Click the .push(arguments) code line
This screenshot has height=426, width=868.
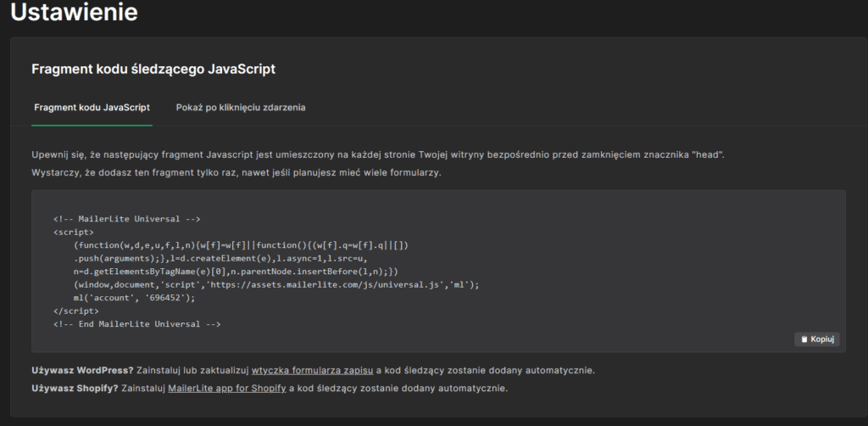click(220, 258)
